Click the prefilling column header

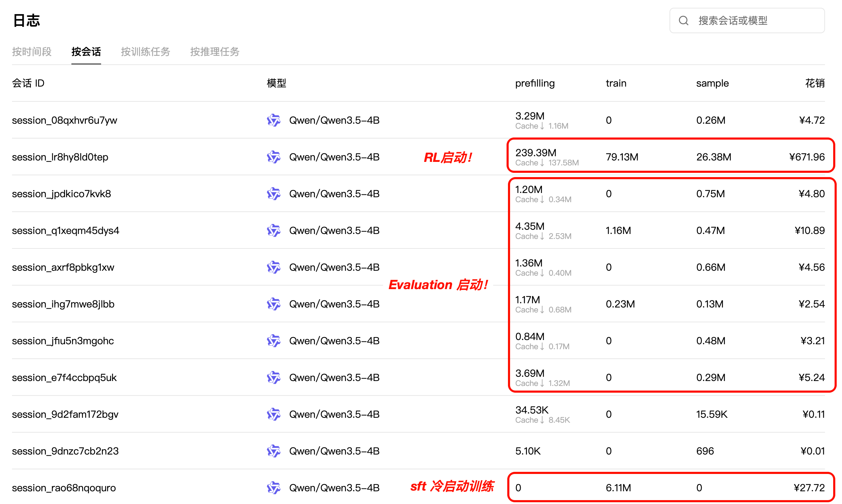coord(535,83)
